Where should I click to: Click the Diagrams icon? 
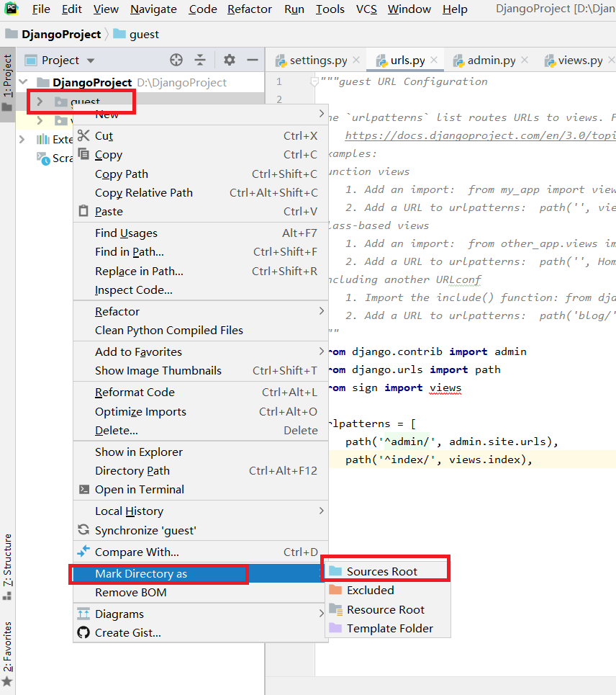(83, 614)
